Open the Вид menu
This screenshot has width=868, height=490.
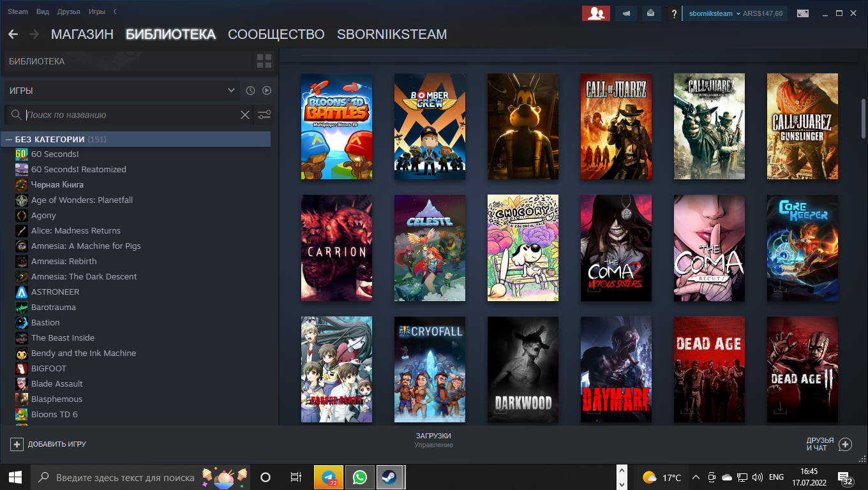coord(43,12)
